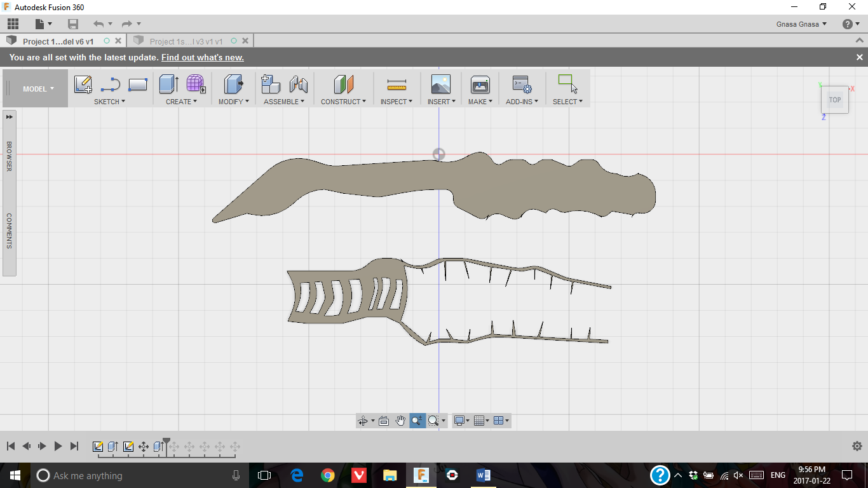Viewport: 868px width, 488px height.
Task: Select the Pan hand tool
Action: pos(400,421)
